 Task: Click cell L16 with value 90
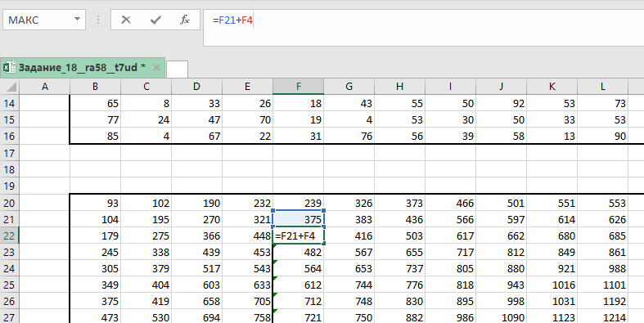point(602,136)
